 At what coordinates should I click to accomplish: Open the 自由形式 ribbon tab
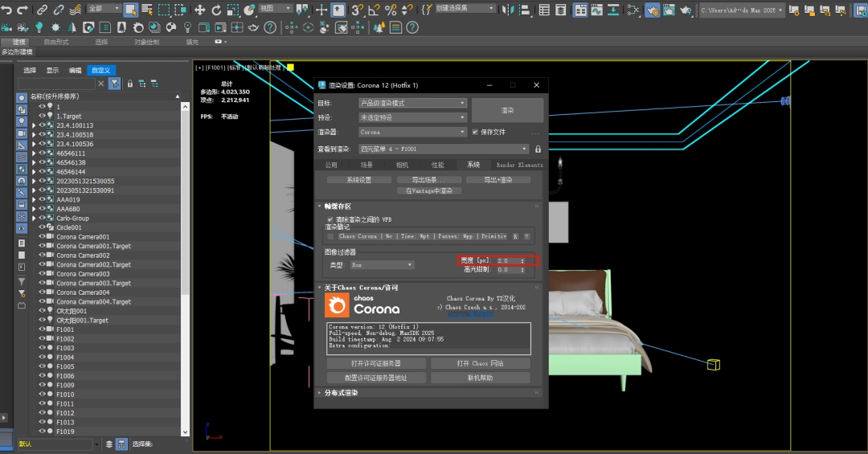point(56,42)
